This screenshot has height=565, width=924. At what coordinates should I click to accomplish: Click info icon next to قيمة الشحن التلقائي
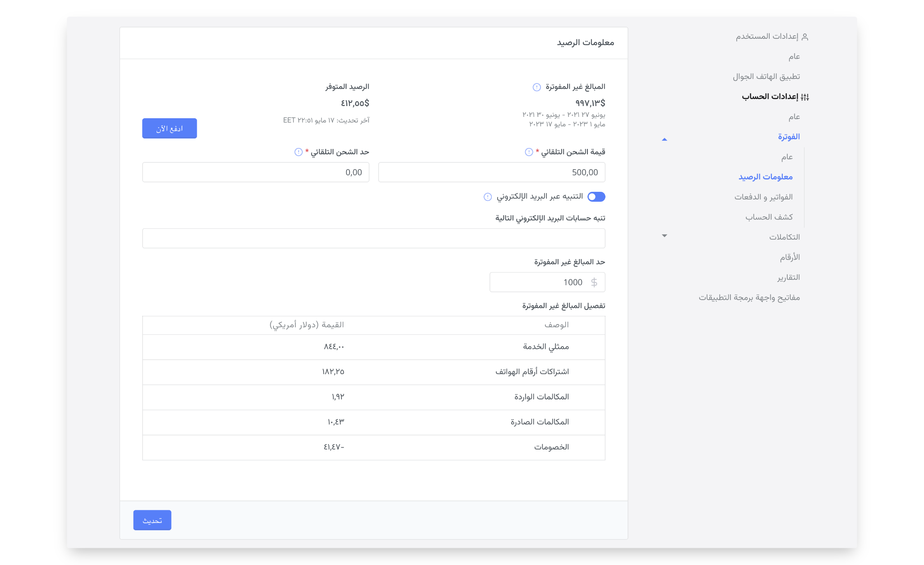click(529, 152)
